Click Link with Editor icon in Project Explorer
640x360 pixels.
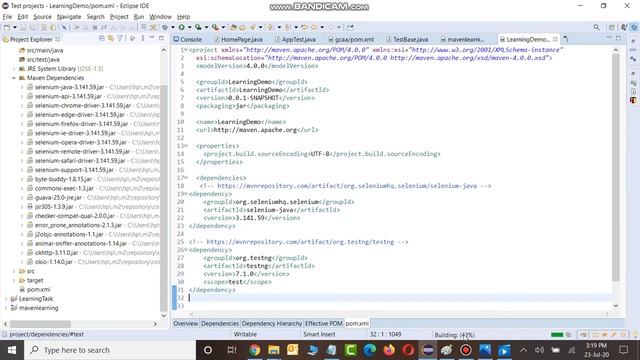[x=111, y=38]
